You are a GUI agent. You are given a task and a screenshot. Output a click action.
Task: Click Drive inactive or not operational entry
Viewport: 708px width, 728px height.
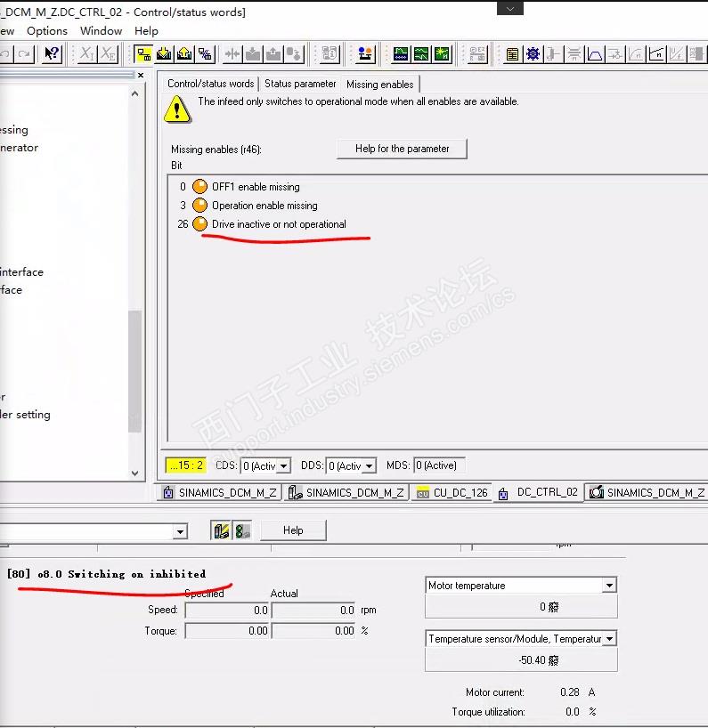(279, 224)
